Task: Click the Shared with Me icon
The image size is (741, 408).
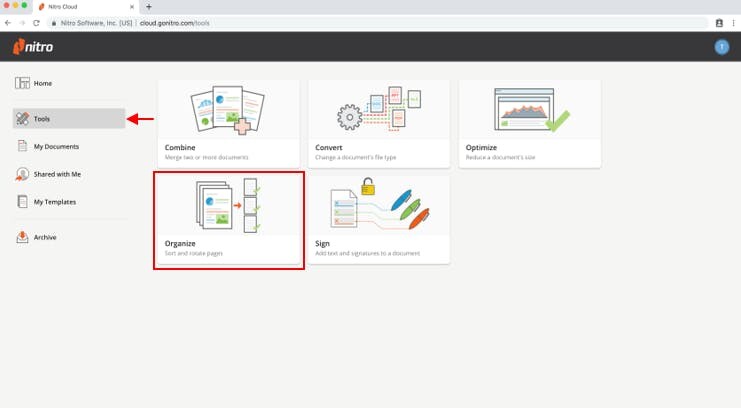Action: coord(23,174)
